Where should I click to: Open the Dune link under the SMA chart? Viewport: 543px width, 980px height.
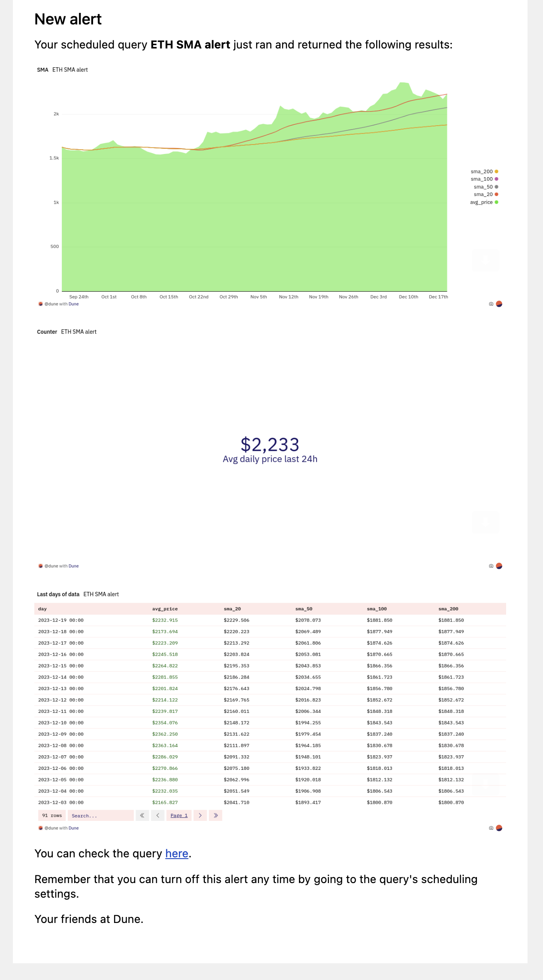[x=74, y=304]
